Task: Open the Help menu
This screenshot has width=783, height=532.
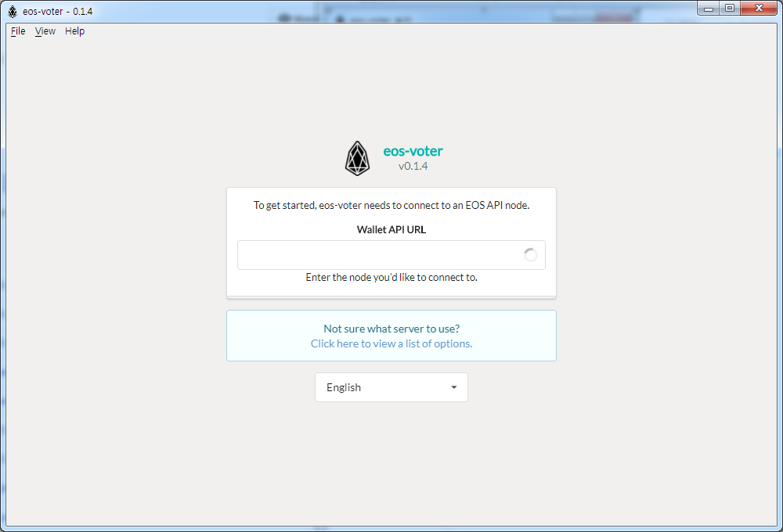Action: (x=75, y=31)
